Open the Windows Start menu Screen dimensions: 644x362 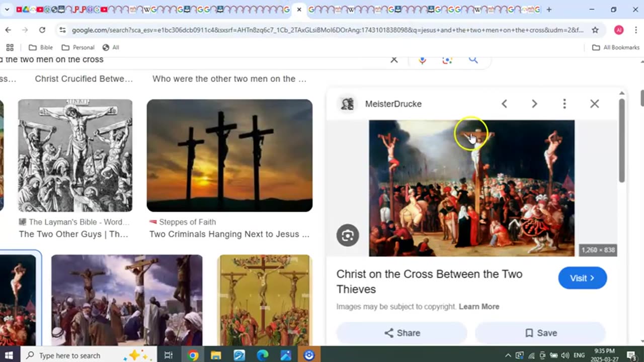pos(9,355)
